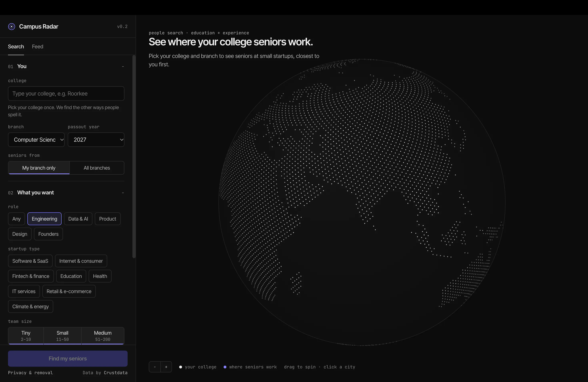The height and width of the screenshot is (382, 588).
Task: Switch to the Feed tab
Action: pos(38,47)
